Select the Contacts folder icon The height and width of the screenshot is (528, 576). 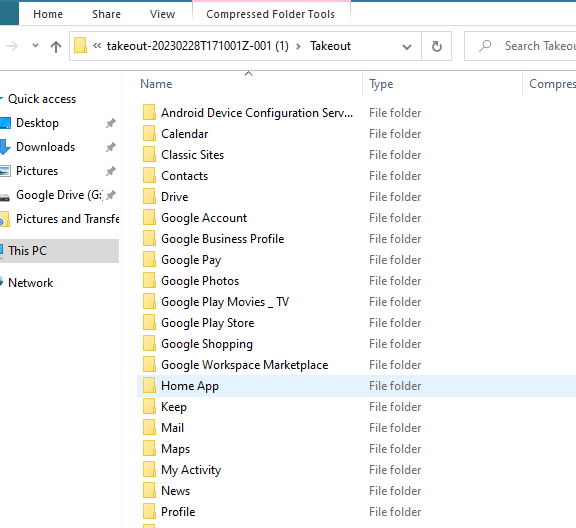click(x=149, y=175)
